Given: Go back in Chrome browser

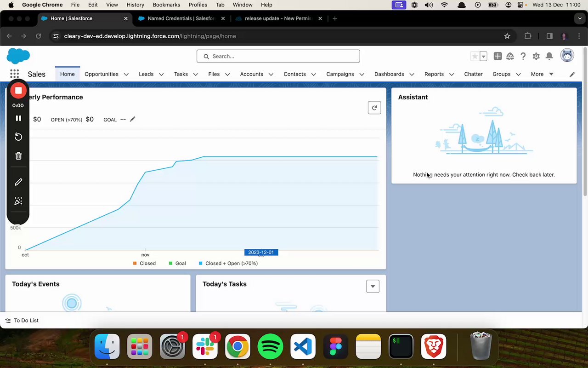Looking at the screenshot, I should pos(9,36).
